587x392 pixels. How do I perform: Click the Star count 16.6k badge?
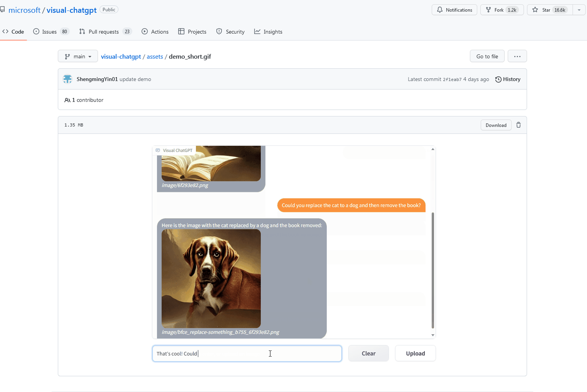coord(560,10)
